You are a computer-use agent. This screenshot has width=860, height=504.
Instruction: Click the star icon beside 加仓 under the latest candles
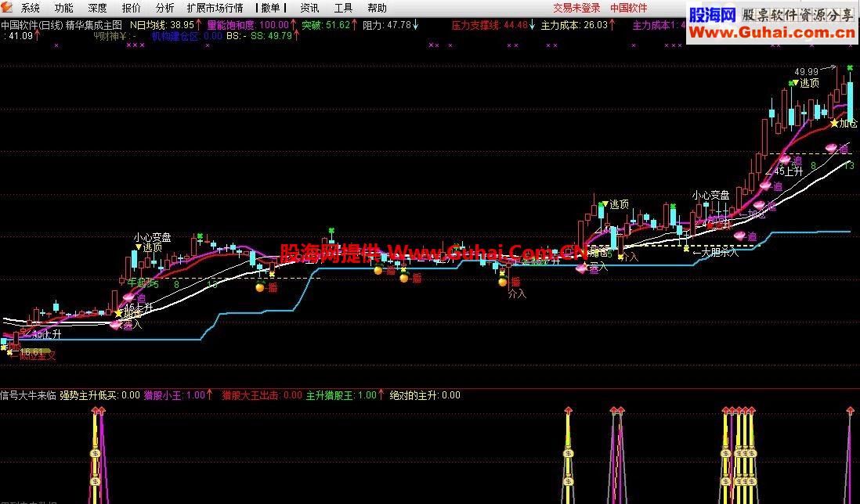(x=834, y=124)
